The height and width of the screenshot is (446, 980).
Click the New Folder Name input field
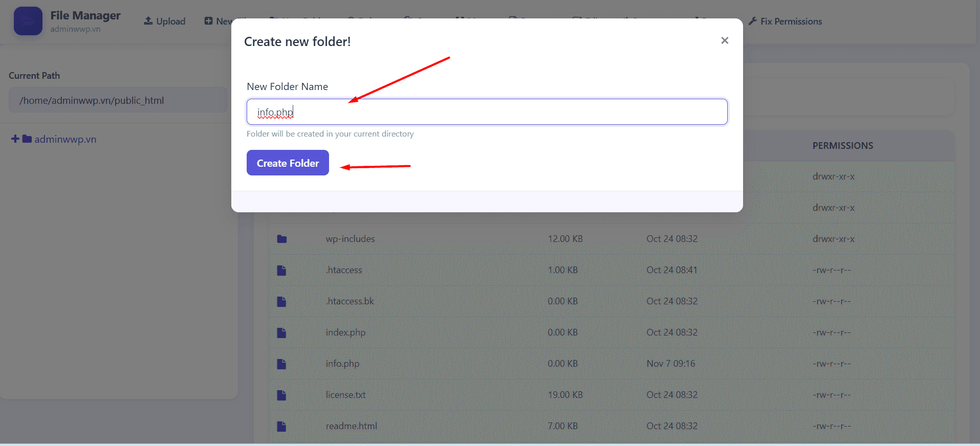coord(486,112)
